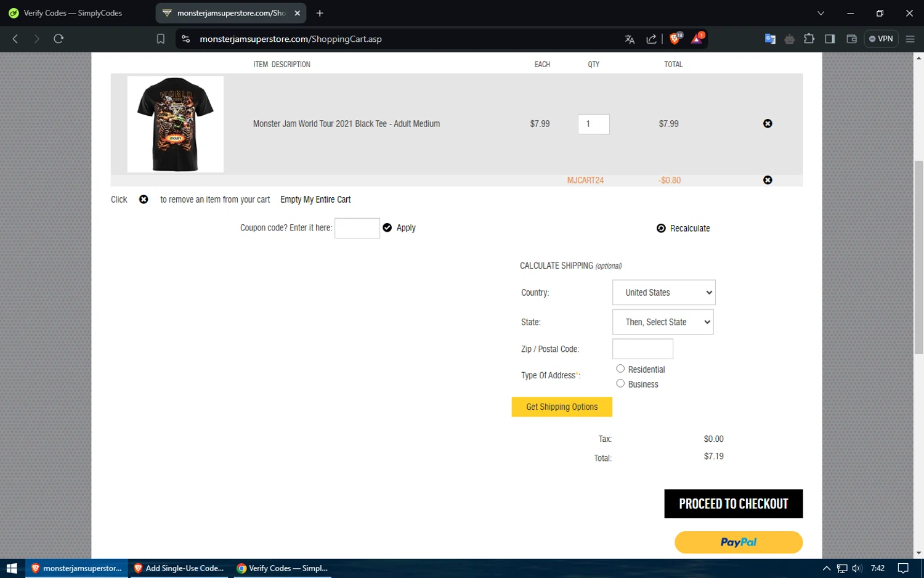Select Business address type
This screenshot has height=578, width=924.
pyautogui.click(x=620, y=383)
